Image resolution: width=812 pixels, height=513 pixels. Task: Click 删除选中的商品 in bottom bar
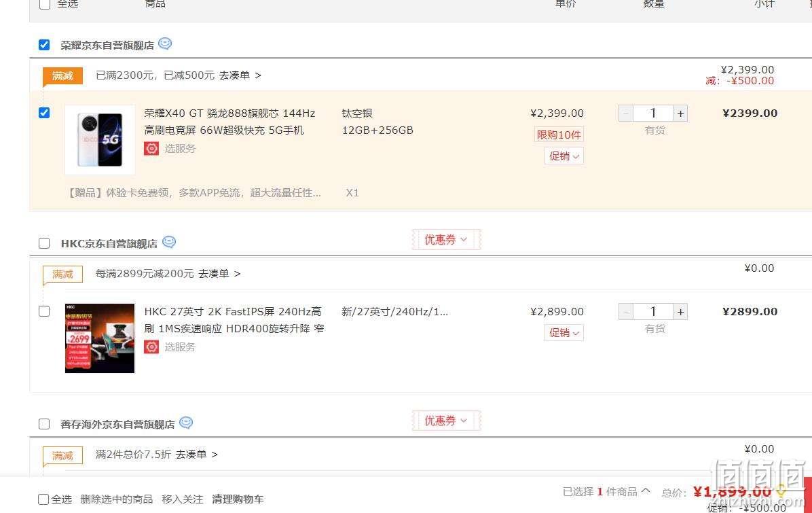coord(117,499)
